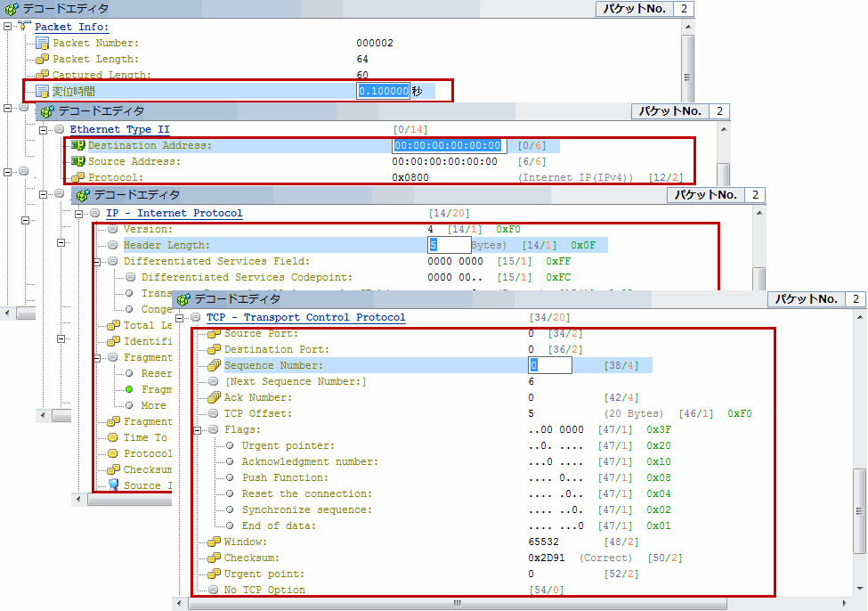
Task: Collapse the IP - Internet Protocol node
Action: click(x=78, y=215)
